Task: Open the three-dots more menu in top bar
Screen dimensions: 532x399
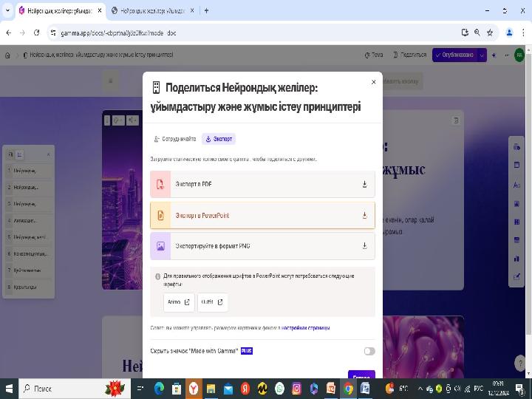Action: click(507, 55)
